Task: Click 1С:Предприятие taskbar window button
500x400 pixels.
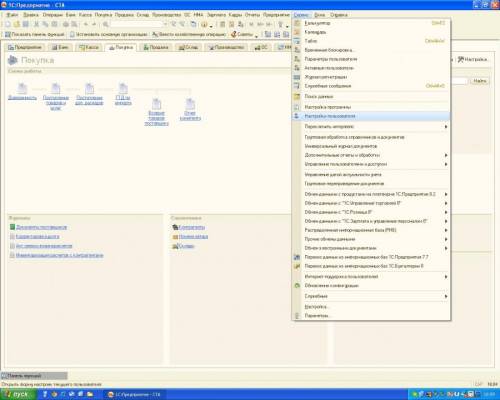Action: 135,394
